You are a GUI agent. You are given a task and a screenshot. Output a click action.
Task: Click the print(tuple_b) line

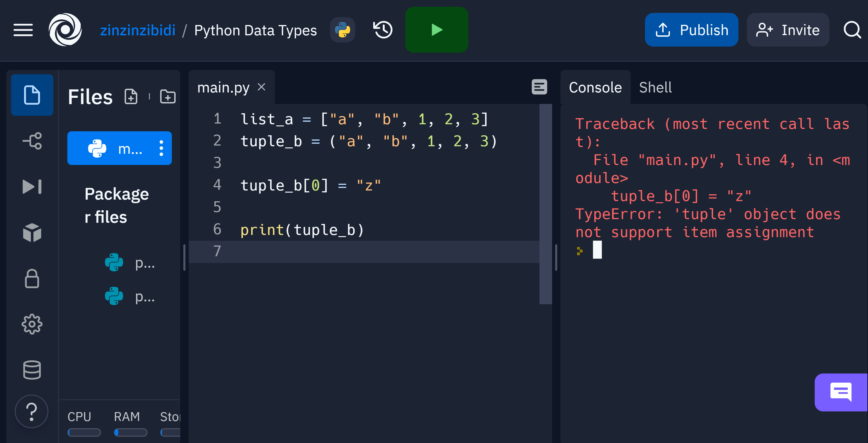pyautogui.click(x=302, y=230)
